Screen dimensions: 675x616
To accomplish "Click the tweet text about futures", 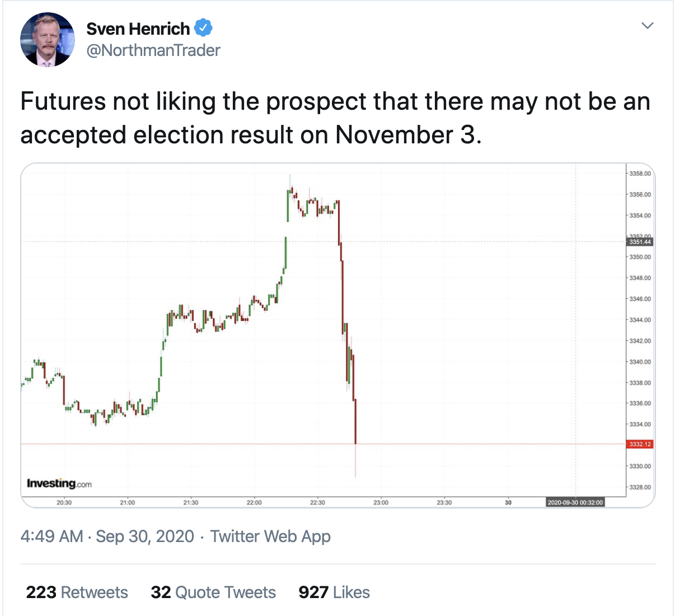I will coord(335,118).
